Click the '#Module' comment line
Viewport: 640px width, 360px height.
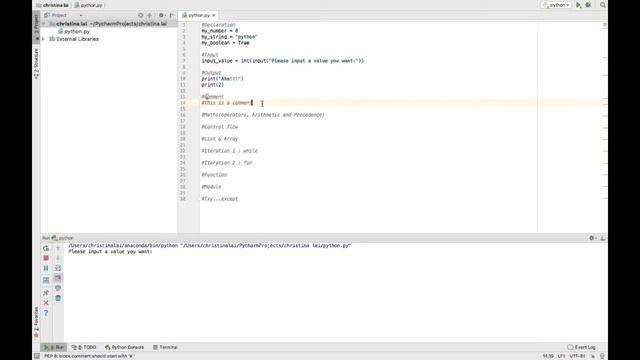(211, 187)
